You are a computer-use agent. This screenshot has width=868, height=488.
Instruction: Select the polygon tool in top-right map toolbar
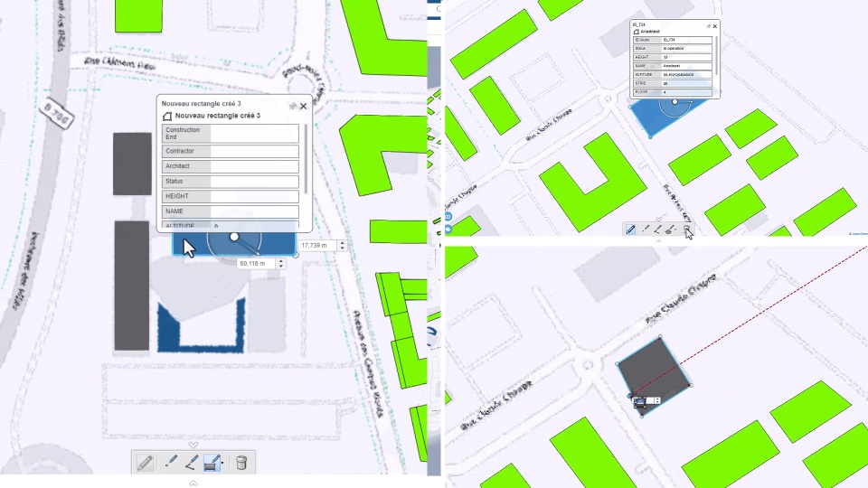pyautogui.click(x=669, y=229)
